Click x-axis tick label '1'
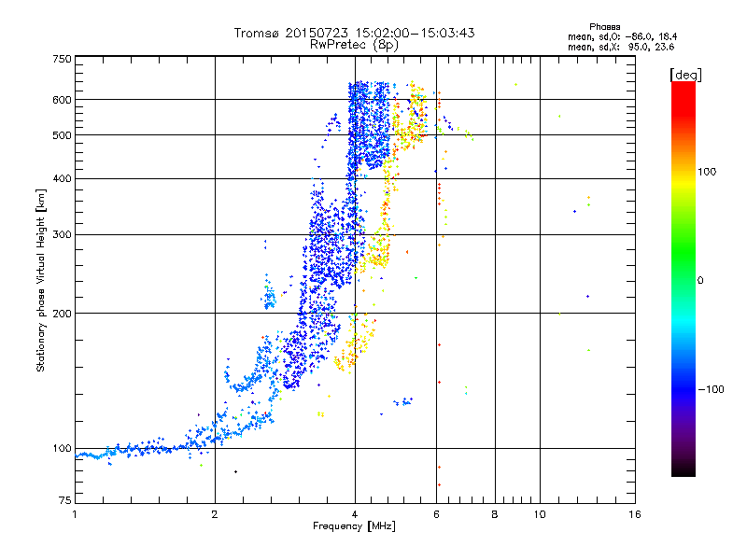 coord(75,514)
